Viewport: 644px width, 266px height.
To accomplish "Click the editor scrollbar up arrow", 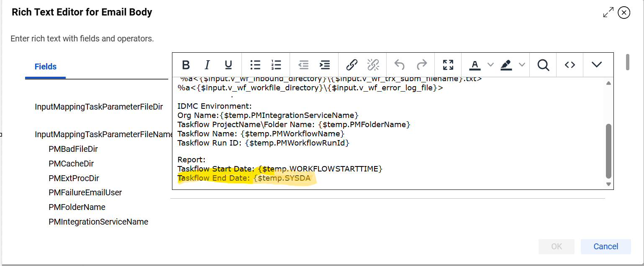I will [x=608, y=83].
